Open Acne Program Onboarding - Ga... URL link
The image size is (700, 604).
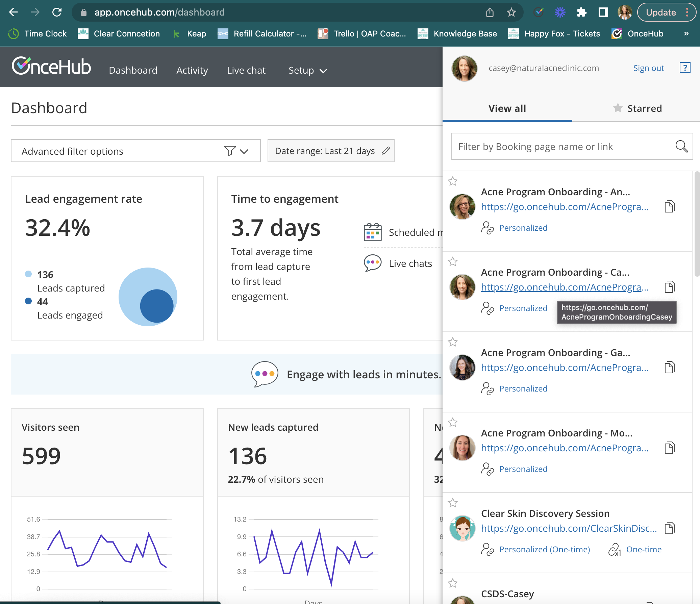click(565, 368)
